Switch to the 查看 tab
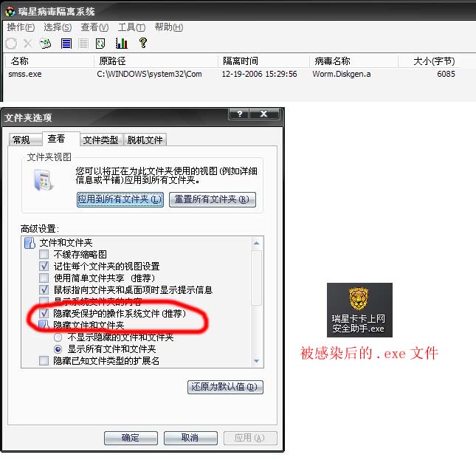The image size is (476, 460). coord(61,139)
